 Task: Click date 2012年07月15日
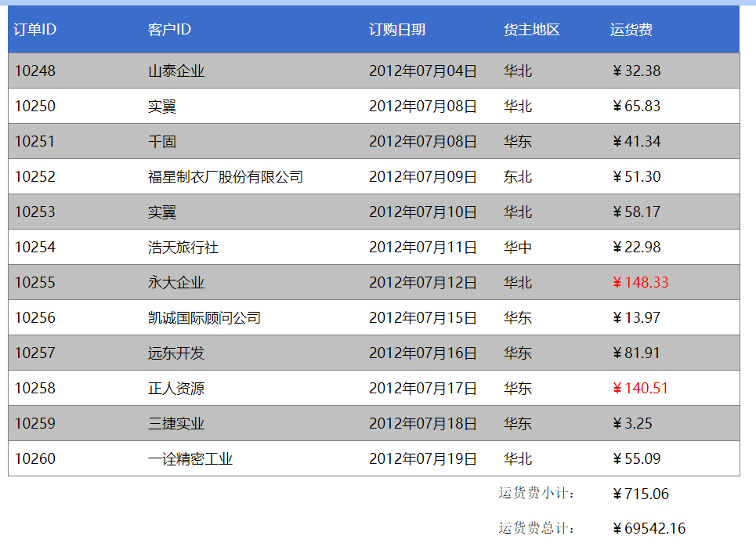[x=423, y=317]
